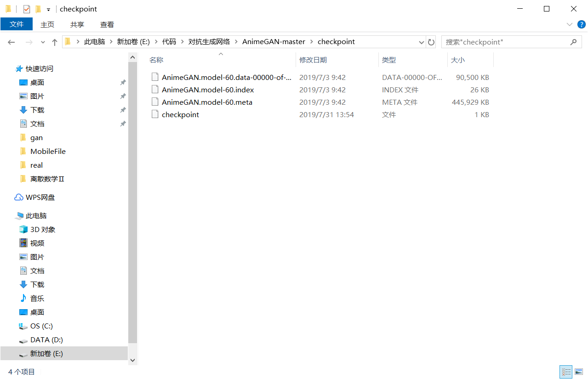588x379 pixels.
Task: Refresh the current folder view
Action: 431,42
